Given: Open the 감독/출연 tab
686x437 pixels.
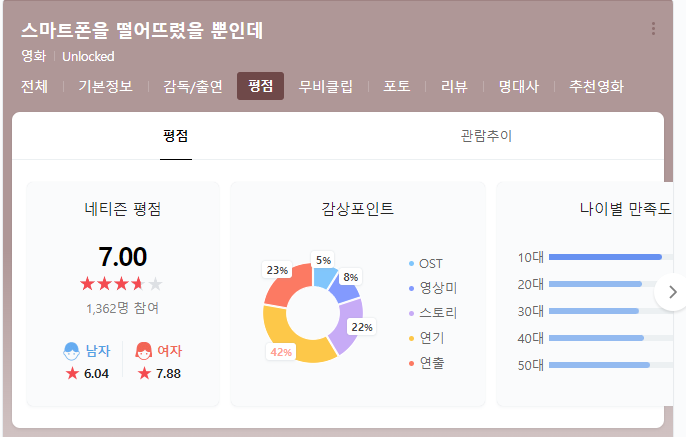Looking at the screenshot, I should (193, 86).
